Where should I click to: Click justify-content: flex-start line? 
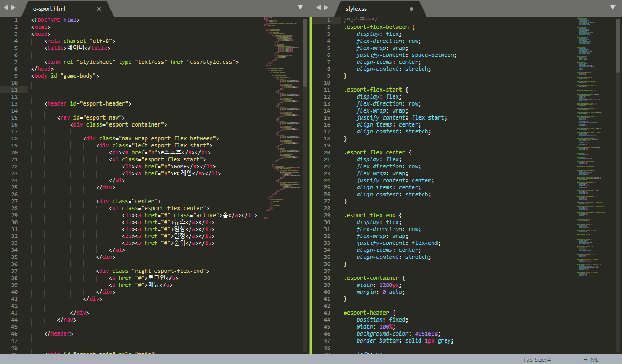402,118
